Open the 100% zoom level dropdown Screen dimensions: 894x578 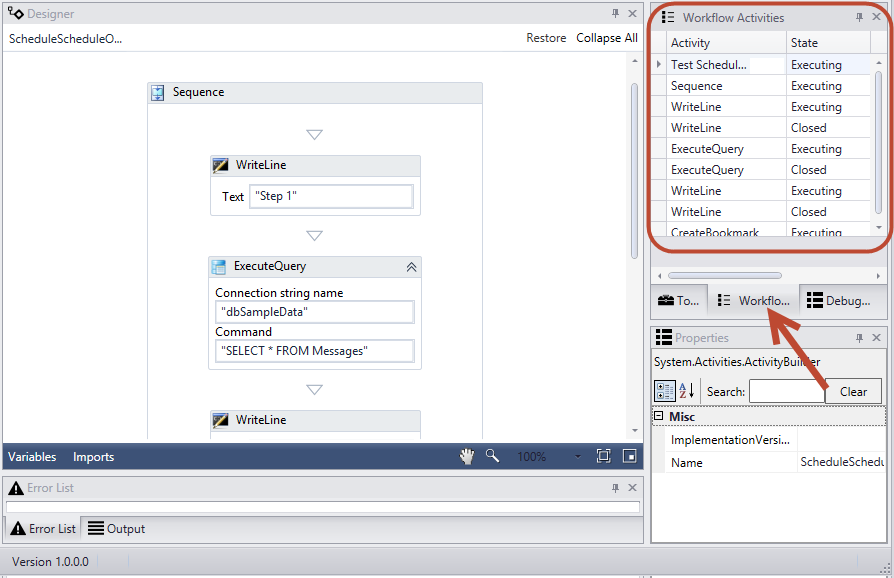click(x=577, y=456)
